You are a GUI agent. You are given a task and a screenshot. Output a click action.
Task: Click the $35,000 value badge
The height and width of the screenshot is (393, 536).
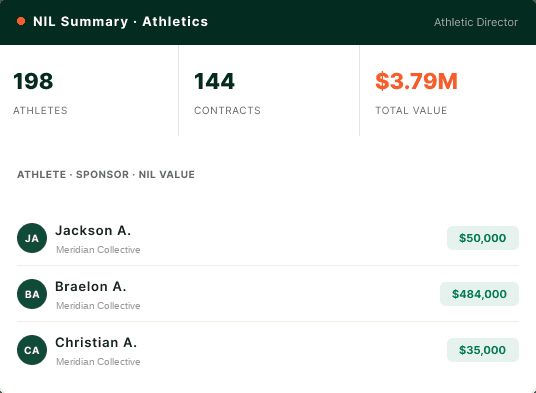pos(483,350)
